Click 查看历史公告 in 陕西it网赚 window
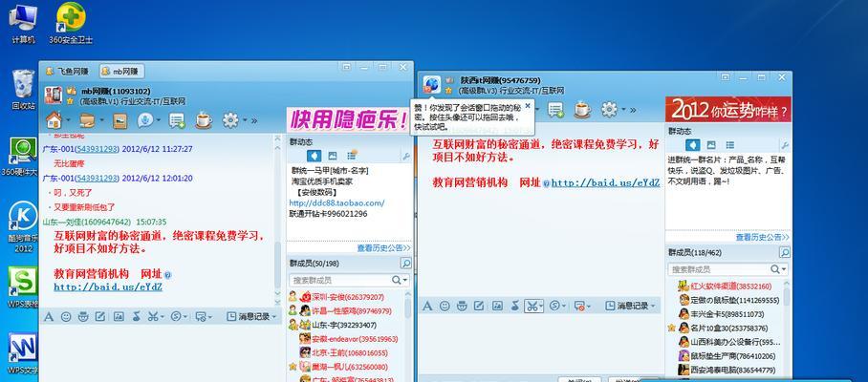868x382 pixels. click(762, 237)
